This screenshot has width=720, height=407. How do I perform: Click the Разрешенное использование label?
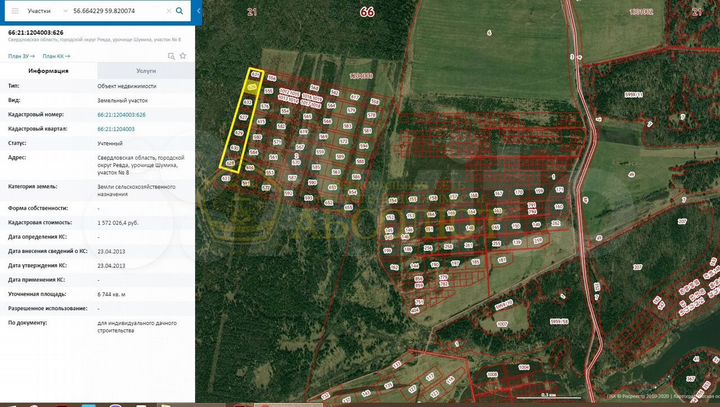pos(48,308)
